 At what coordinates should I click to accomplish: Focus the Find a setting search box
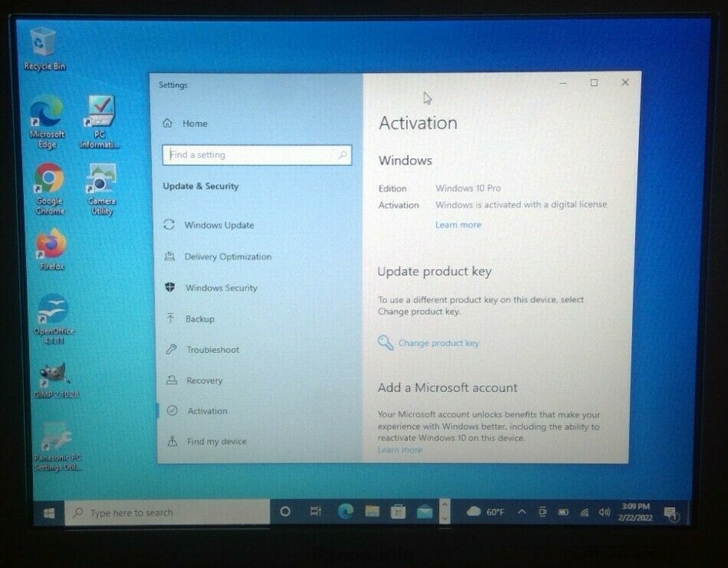point(256,154)
